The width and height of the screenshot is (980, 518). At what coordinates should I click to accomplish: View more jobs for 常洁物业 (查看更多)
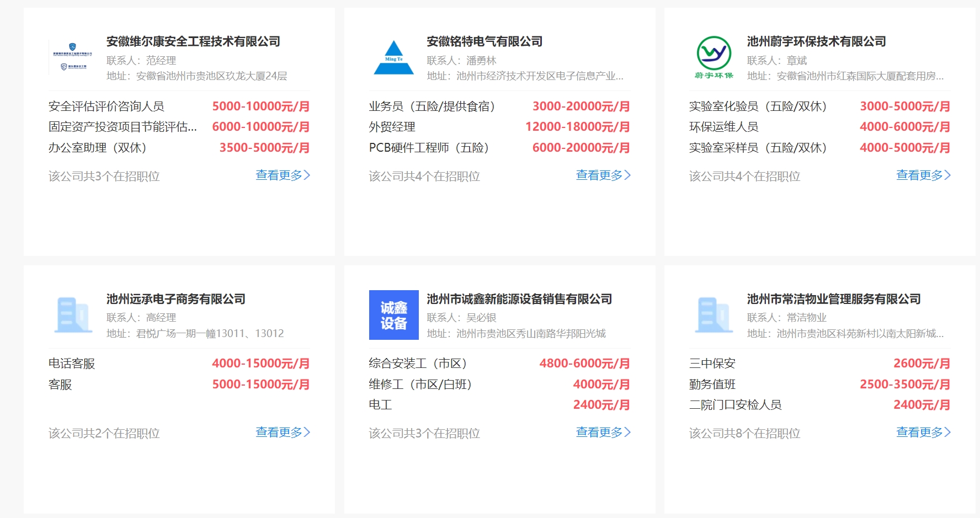pyautogui.click(x=924, y=432)
